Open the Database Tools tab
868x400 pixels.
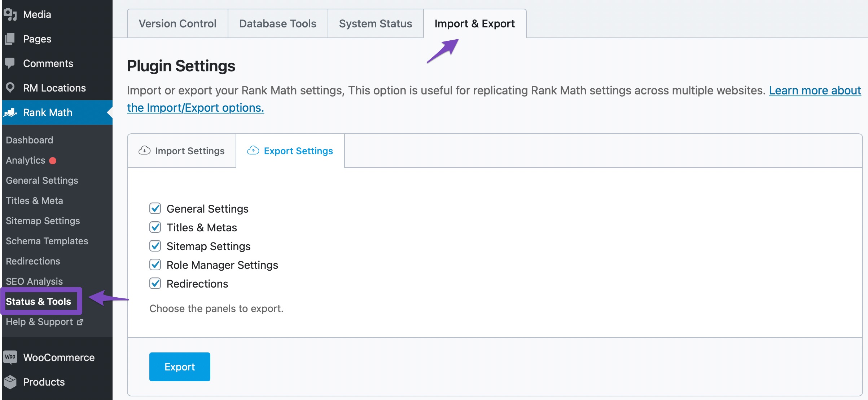click(277, 24)
